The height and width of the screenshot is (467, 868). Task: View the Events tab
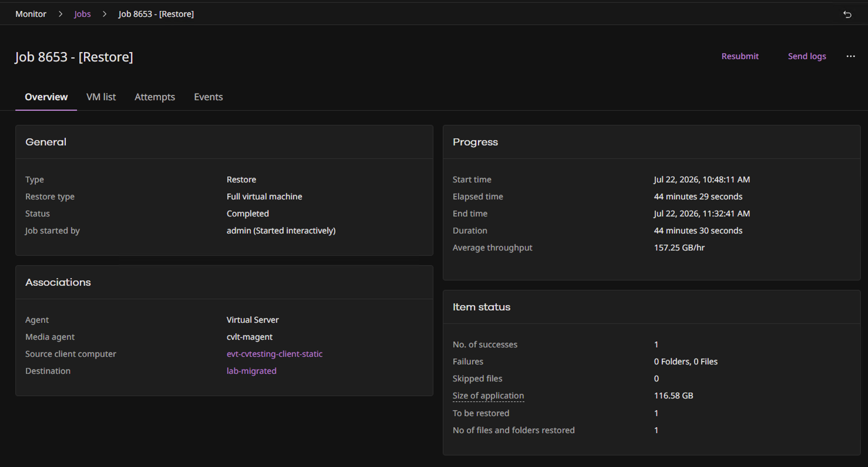point(208,97)
